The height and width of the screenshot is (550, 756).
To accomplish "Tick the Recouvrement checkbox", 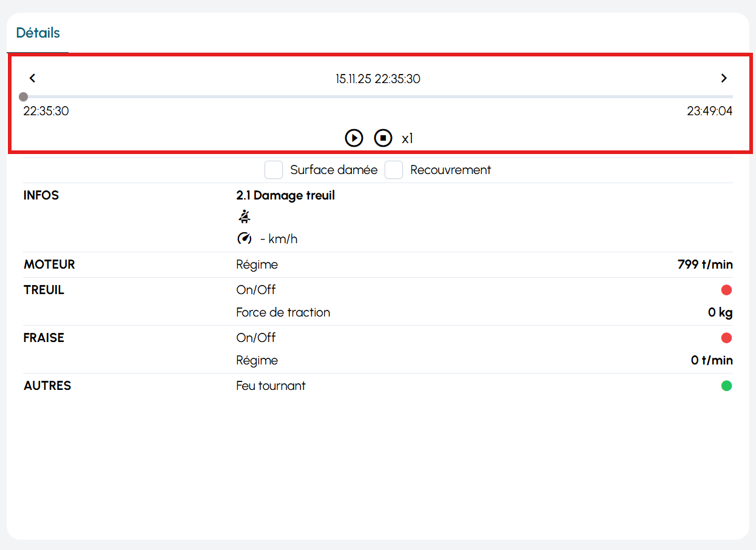I will point(394,170).
